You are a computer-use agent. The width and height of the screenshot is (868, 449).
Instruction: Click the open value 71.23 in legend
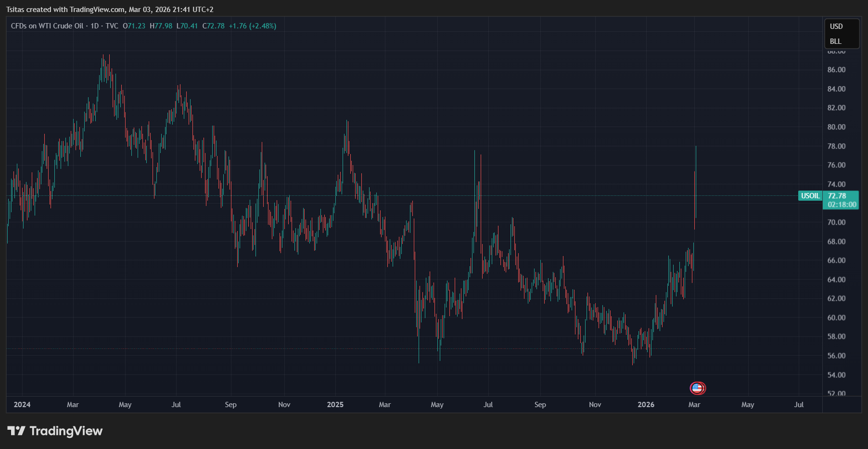pos(134,26)
